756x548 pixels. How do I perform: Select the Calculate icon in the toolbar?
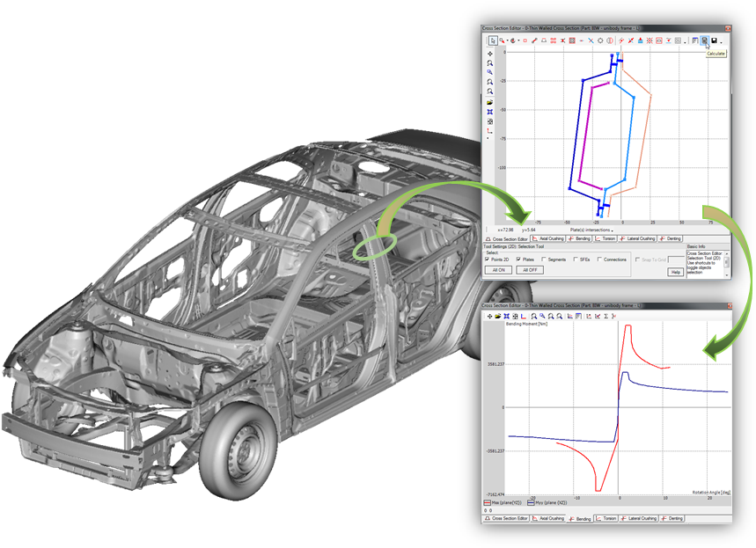click(x=704, y=40)
